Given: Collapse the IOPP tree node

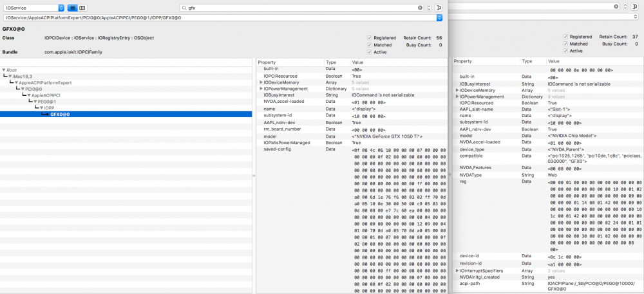Looking at the screenshot, I should (42, 108).
